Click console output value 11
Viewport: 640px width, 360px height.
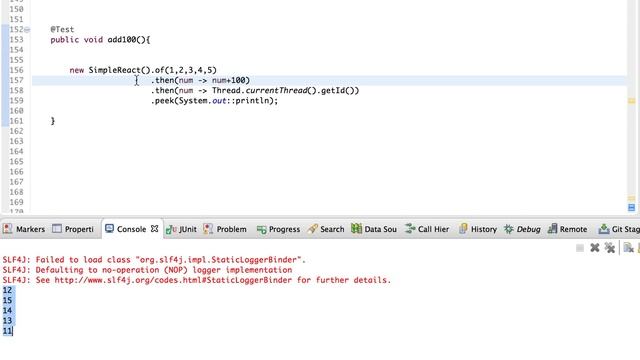(x=7, y=331)
